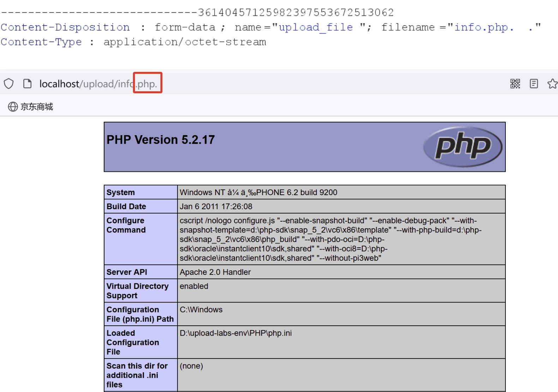Click the localhost/upload/info.php. URL field
This screenshot has width=558, height=392.
pyautogui.click(x=98, y=84)
